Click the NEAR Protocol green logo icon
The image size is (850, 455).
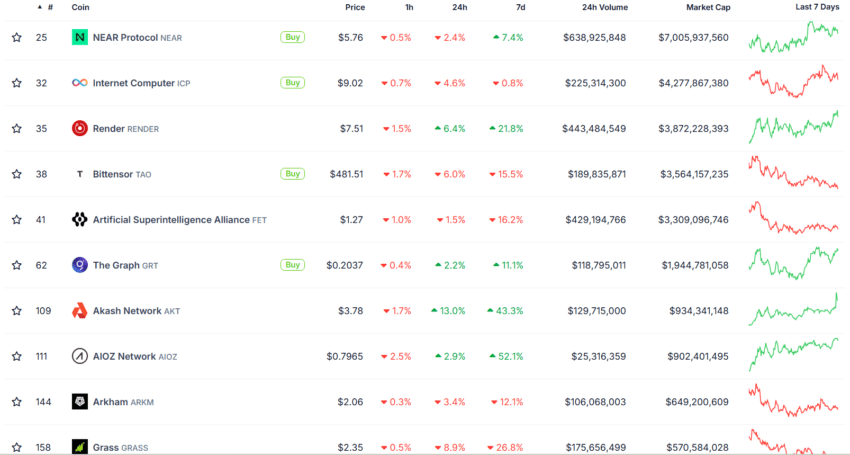click(80, 37)
